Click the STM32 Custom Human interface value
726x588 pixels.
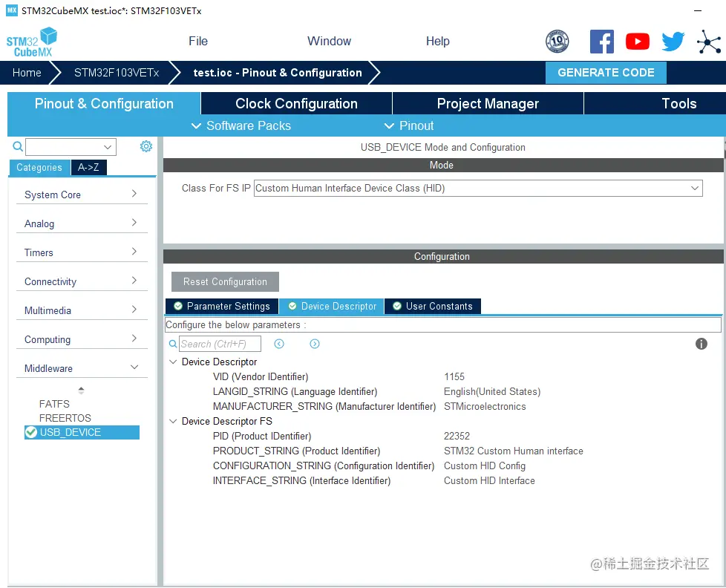[514, 451]
